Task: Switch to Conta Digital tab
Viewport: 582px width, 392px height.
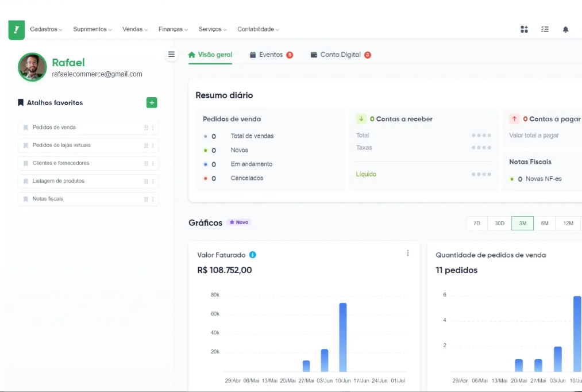Action: 341,55
